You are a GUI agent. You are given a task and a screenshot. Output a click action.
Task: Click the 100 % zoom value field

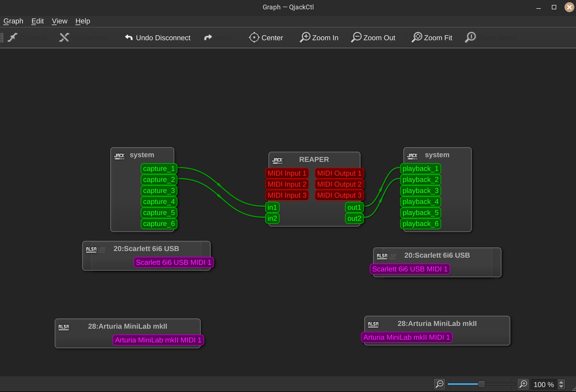point(544,384)
